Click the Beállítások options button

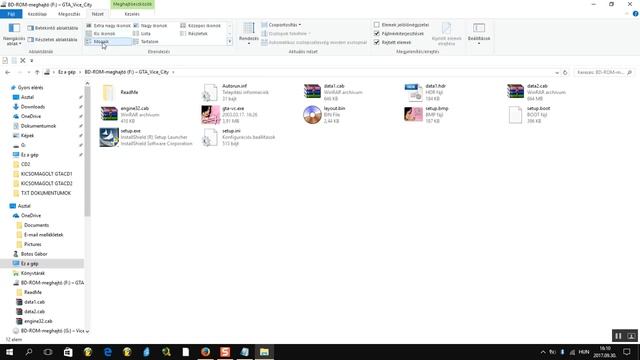[x=479, y=33]
